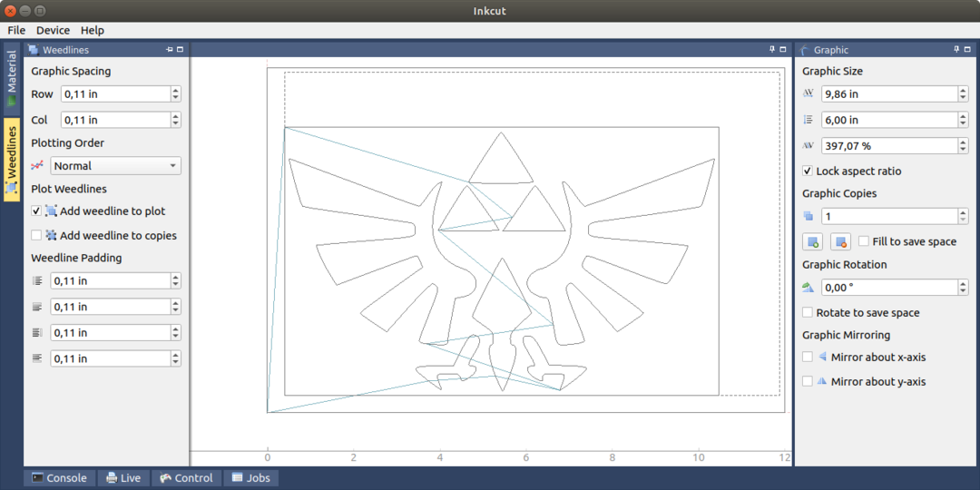Click the Col spacing input field

(x=115, y=120)
